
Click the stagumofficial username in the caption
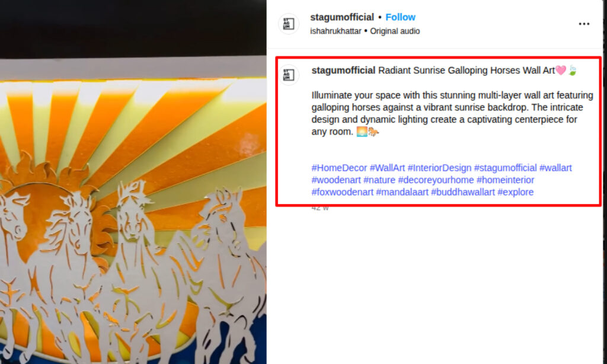point(343,71)
